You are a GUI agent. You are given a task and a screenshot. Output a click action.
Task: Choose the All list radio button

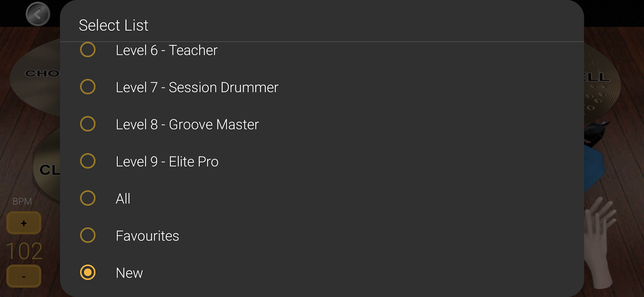click(x=88, y=198)
